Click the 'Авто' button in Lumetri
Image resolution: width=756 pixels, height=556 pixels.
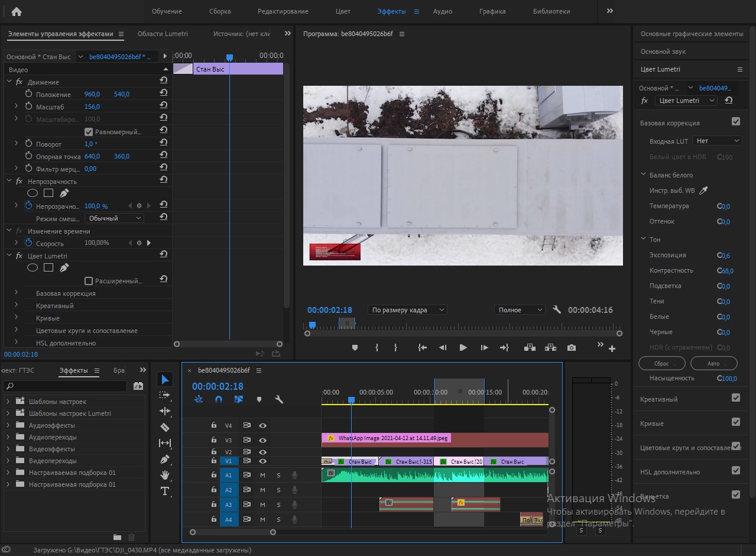[x=713, y=363]
